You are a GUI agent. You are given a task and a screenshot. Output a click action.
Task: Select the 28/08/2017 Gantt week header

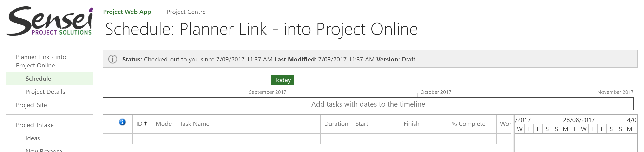coord(579,120)
